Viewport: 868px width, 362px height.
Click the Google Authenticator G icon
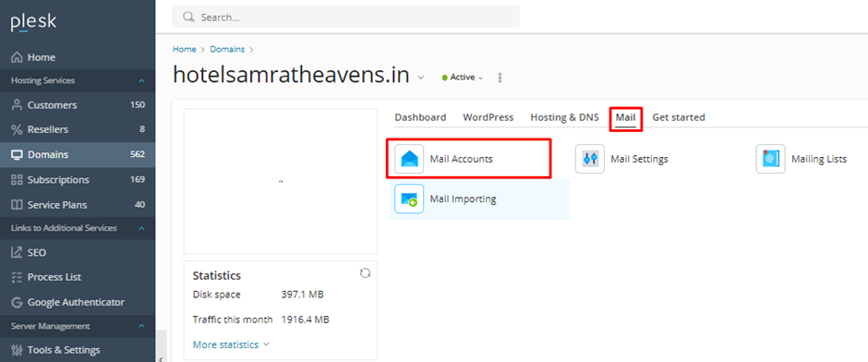(18, 302)
